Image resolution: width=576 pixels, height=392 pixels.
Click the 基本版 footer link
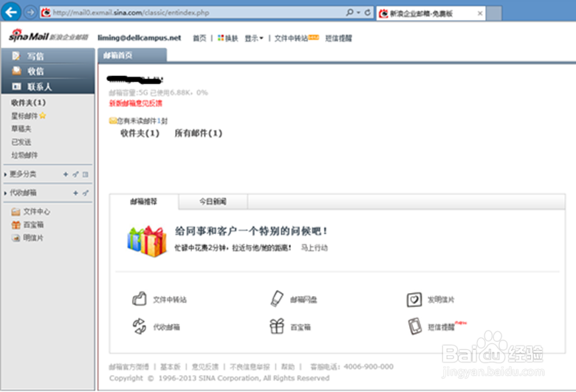coord(171,367)
